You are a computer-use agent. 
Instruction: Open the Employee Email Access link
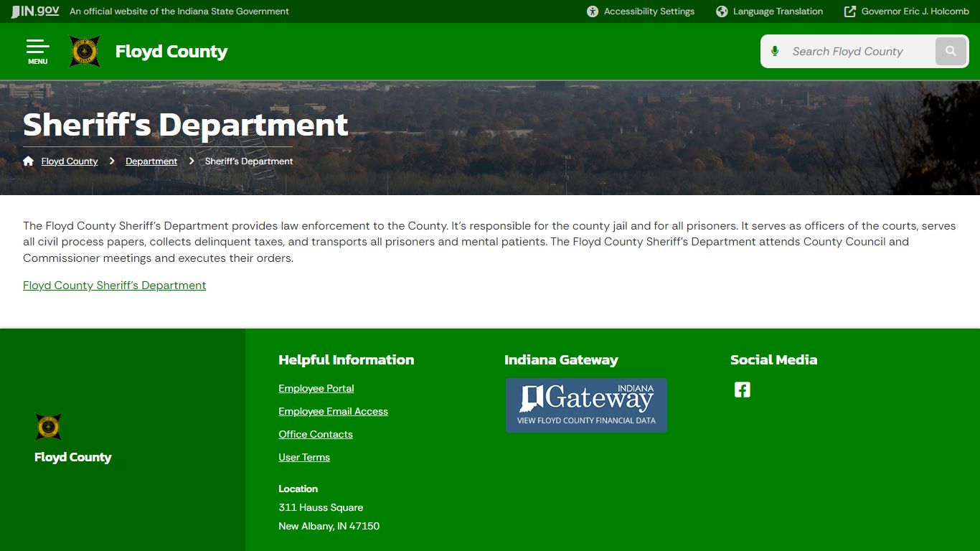334,412
